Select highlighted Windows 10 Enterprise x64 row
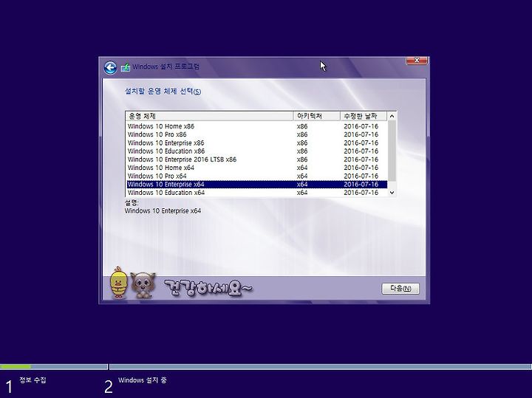The height and width of the screenshot is (398, 532). point(257,185)
